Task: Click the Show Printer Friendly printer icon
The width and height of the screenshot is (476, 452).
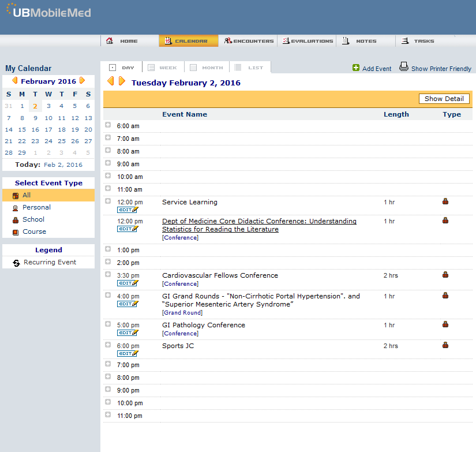Action: pos(404,68)
